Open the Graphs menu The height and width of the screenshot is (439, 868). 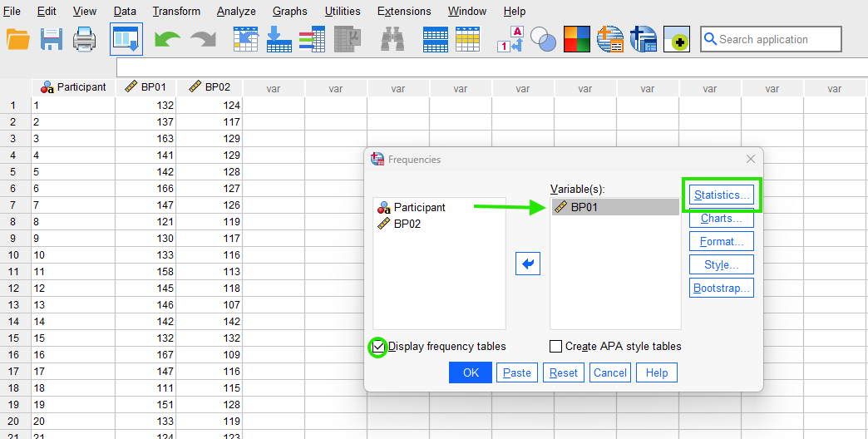(289, 12)
